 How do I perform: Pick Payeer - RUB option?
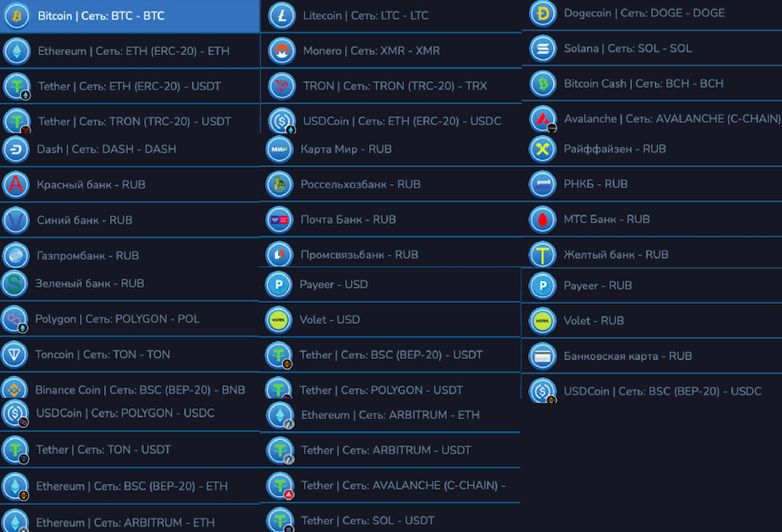click(x=652, y=286)
